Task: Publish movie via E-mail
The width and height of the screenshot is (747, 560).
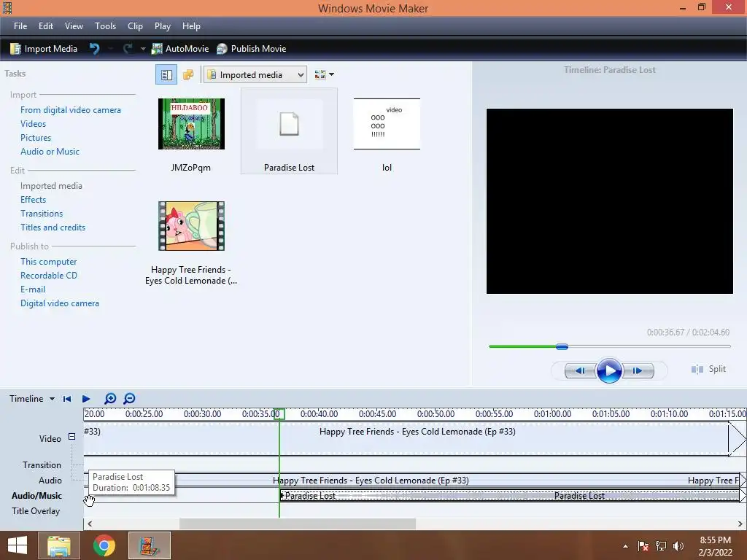Action: (33, 289)
